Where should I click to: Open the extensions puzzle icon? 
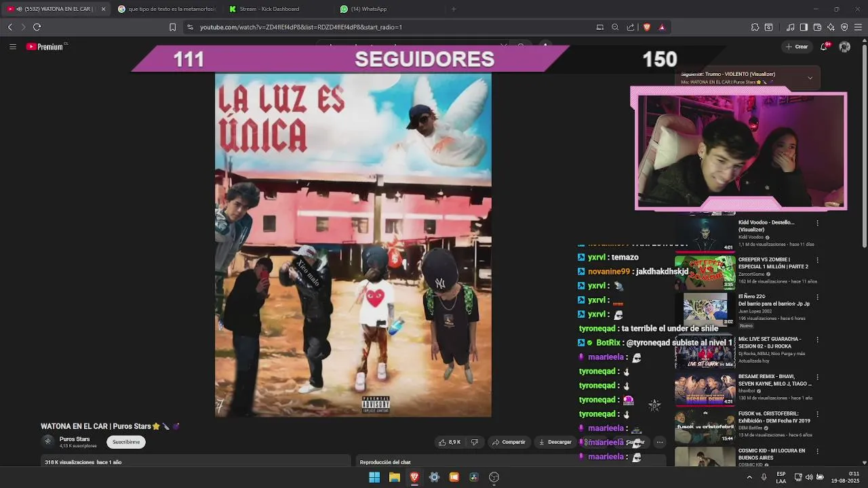pyautogui.click(x=755, y=27)
